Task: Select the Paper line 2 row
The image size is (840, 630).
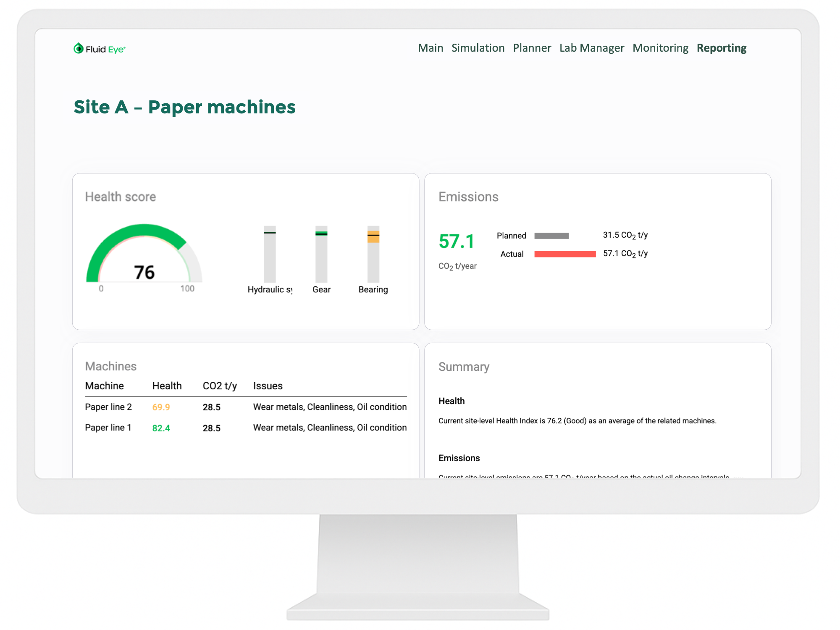Action: (x=108, y=407)
